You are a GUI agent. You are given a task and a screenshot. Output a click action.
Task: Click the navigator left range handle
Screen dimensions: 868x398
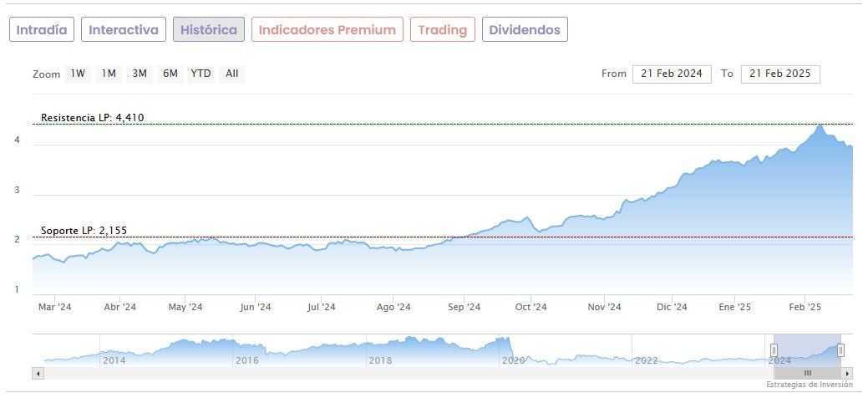pyautogui.click(x=774, y=350)
